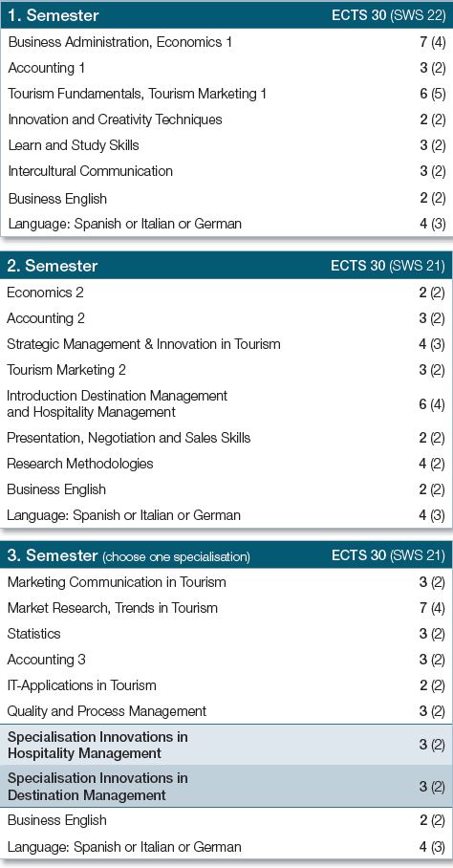Click Research Methodologies course
Image resolution: width=453 pixels, height=868 pixels.
pyautogui.click(x=226, y=464)
